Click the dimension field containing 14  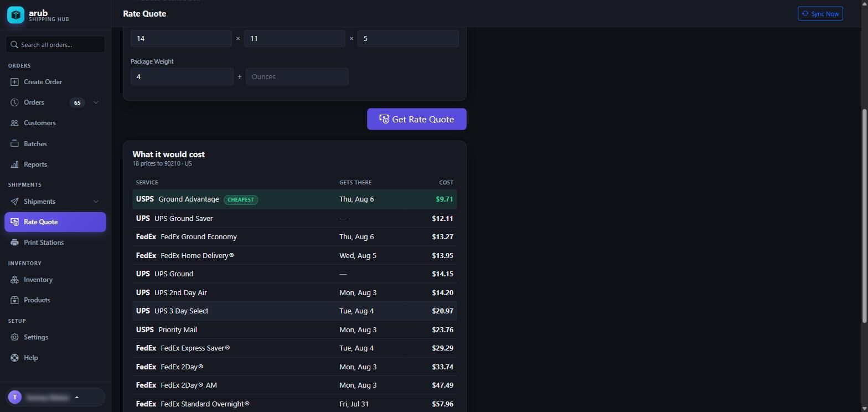(182, 38)
